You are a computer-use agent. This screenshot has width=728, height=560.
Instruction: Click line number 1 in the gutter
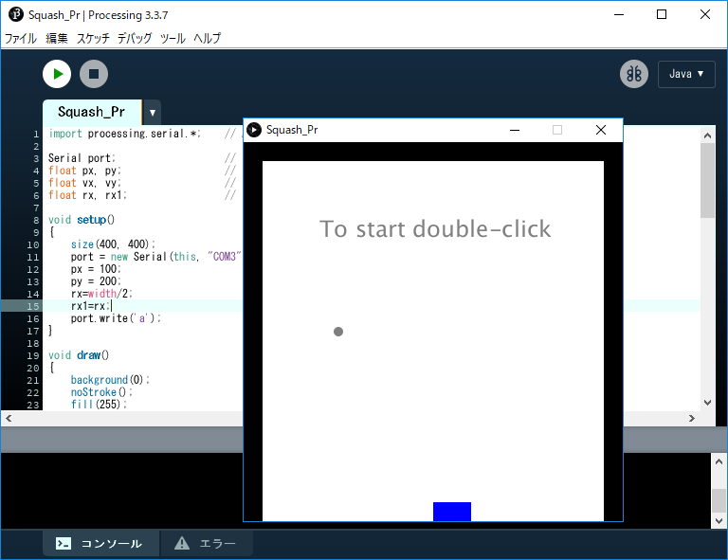(36, 135)
